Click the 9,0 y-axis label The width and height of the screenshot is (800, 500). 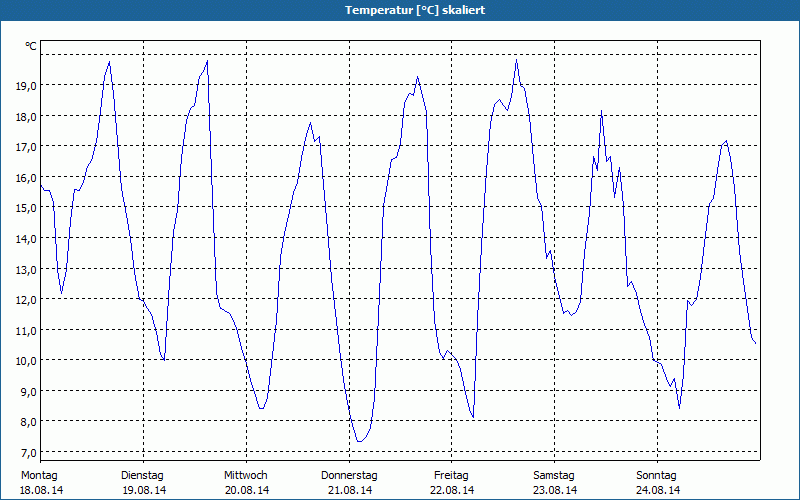29,392
